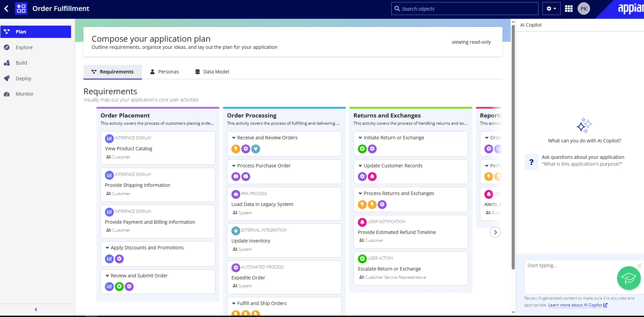644x317 pixels.
Task: Select Plan in the sidebar
Action: [x=36, y=32]
